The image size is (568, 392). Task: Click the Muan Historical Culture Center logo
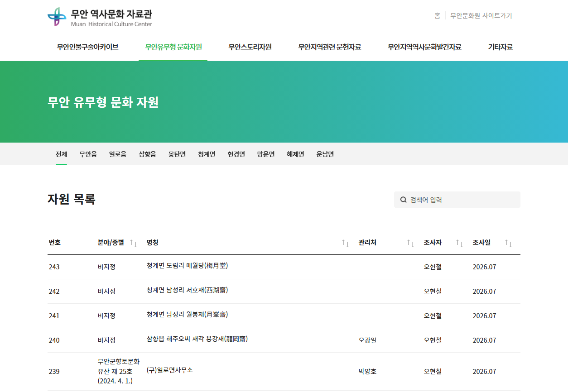click(x=100, y=17)
